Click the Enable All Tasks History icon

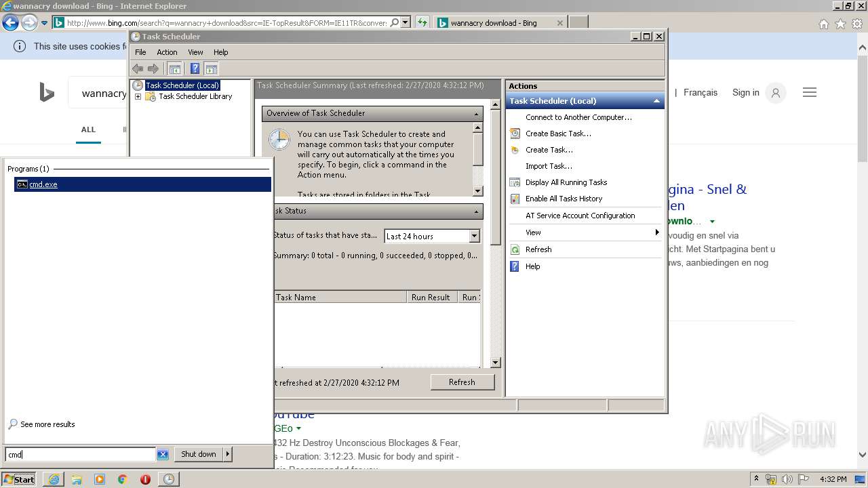point(515,199)
